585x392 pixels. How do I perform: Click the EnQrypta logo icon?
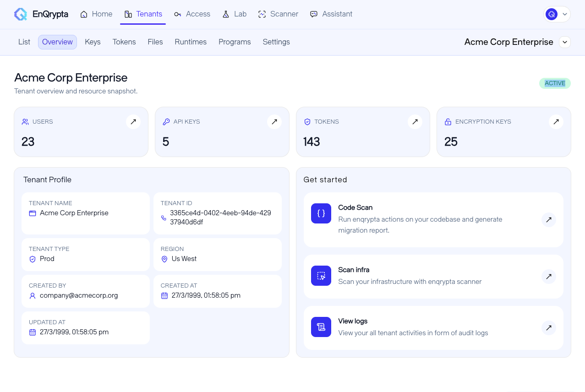point(21,14)
